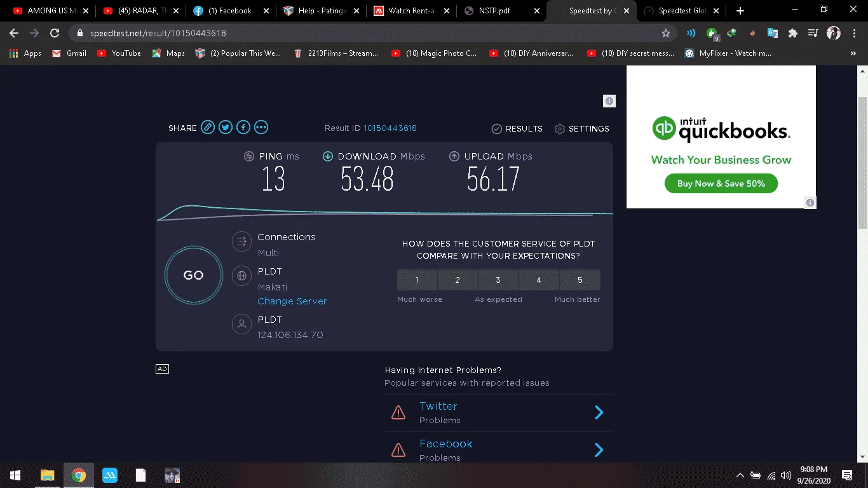Reload the Speedtest page

pyautogui.click(x=55, y=33)
